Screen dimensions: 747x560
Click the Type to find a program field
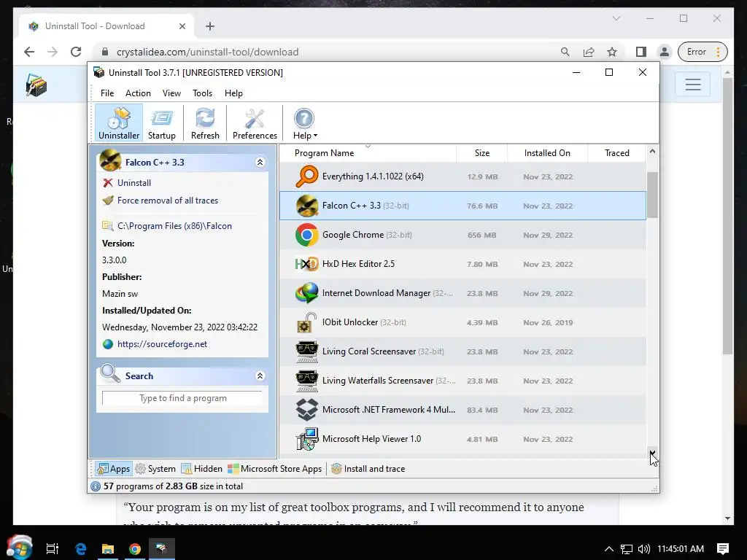click(x=182, y=398)
